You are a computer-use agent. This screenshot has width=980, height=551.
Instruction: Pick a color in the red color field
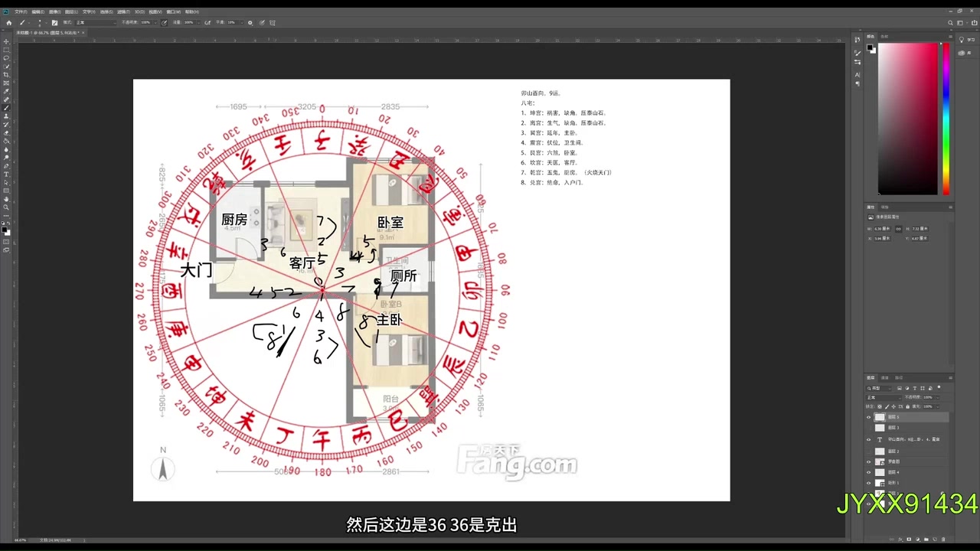907,119
